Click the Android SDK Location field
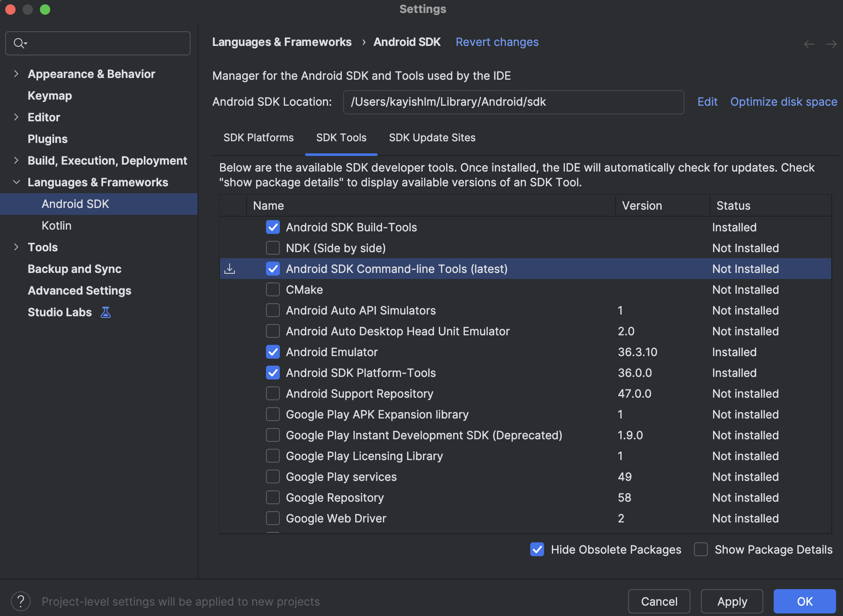This screenshot has width=843, height=616. coord(513,102)
